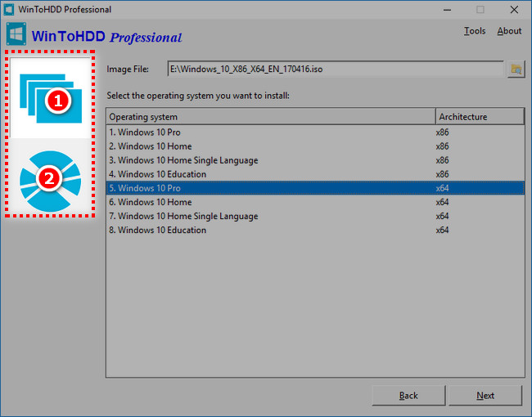Sort by the Operating system column header
This screenshot has height=417, width=532.
(x=271, y=117)
